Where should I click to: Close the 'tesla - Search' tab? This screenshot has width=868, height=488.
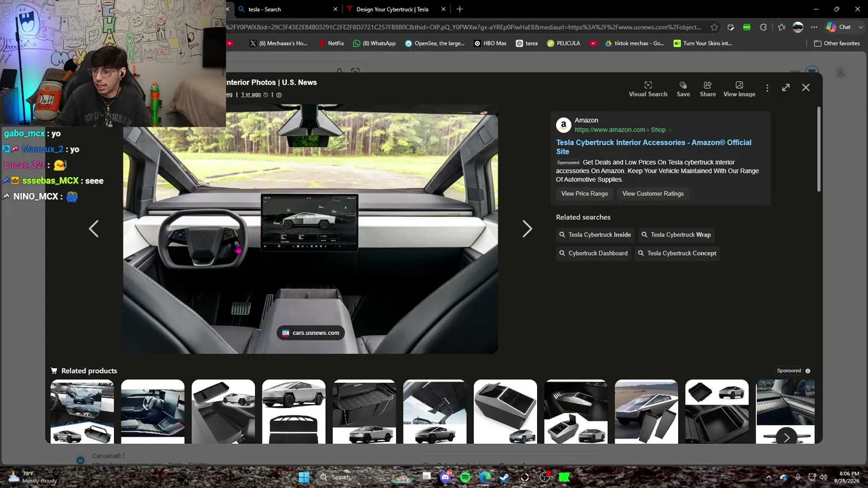pos(335,9)
